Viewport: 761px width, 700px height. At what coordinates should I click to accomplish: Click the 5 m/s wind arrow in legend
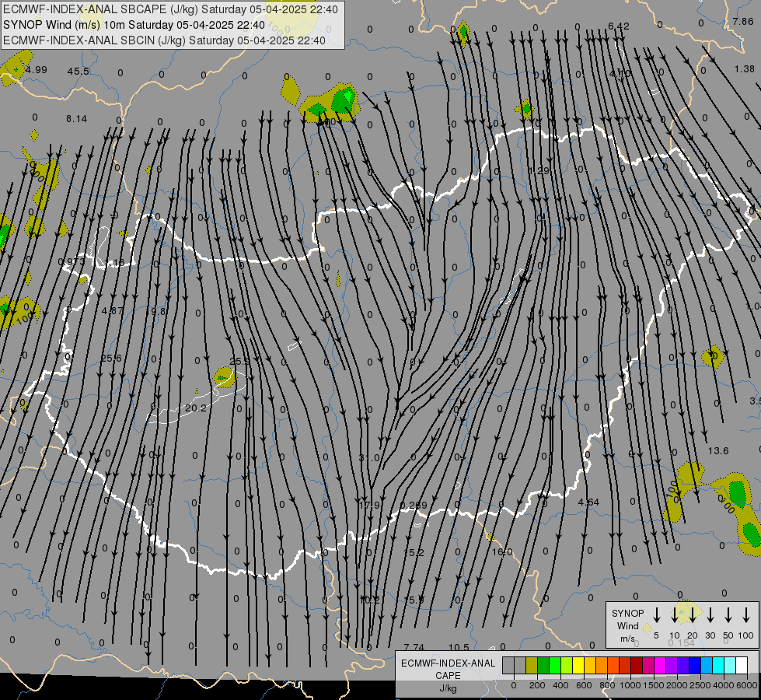click(657, 615)
